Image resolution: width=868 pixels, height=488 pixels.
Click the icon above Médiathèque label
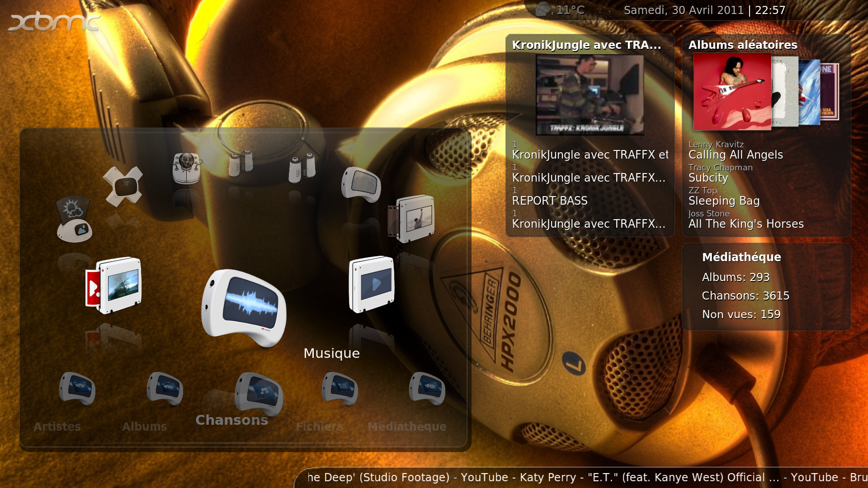point(427,389)
